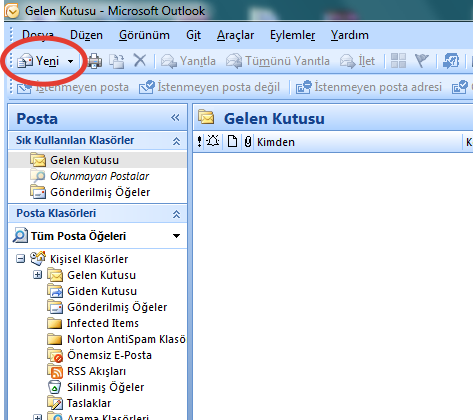Select Gönderilmiş Öğeler under Kişisel Klasörler
Viewport: 473px width, 420px height.
coord(117,307)
